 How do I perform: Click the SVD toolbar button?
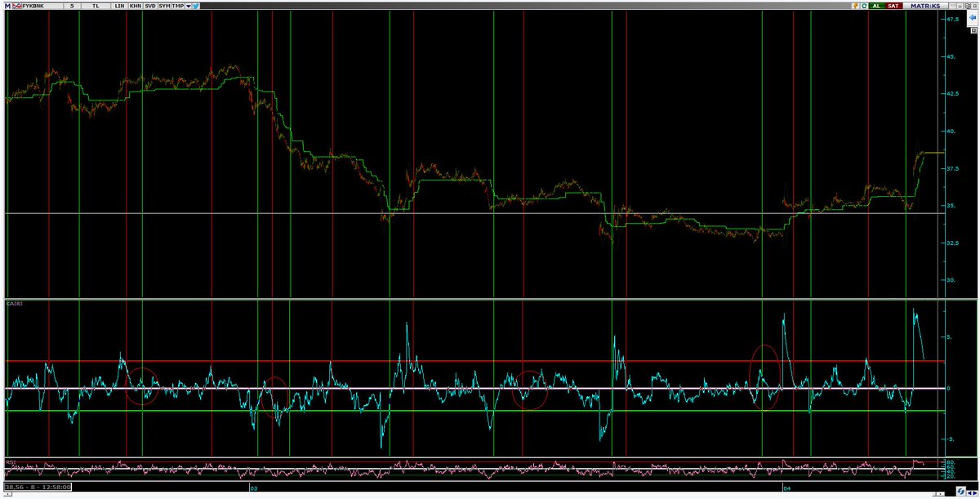(150, 6)
